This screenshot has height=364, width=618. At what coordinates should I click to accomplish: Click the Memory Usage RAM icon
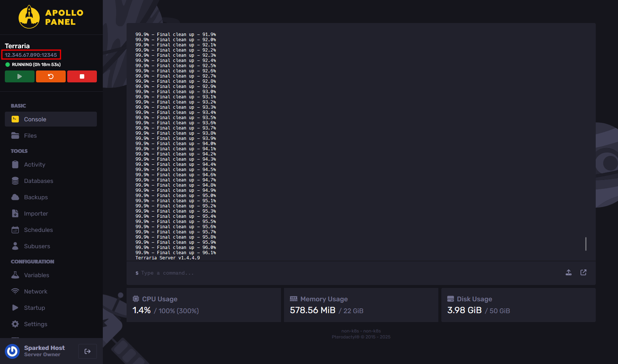pos(294,299)
